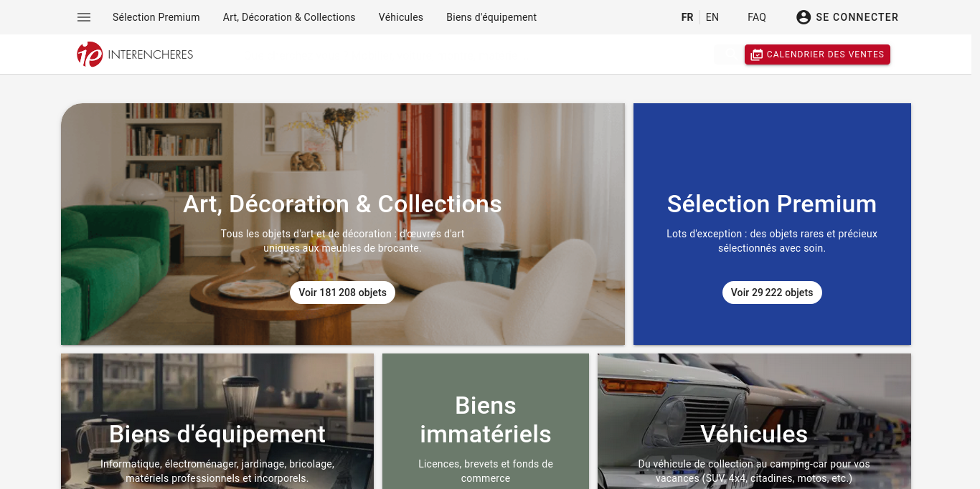Open the Biens d'équipement category tile
Image resolution: width=980 pixels, height=489 pixels.
pyautogui.click(x=217, y=422)
